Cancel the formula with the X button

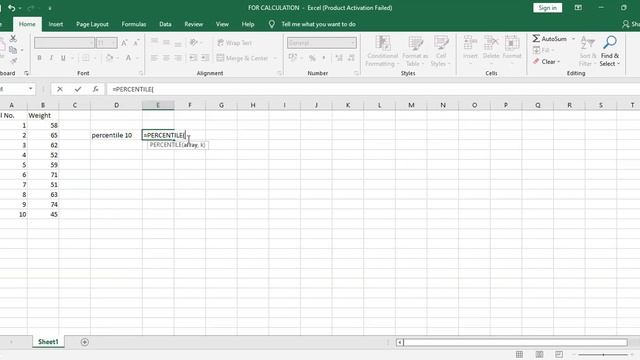[x=60, y=89]
